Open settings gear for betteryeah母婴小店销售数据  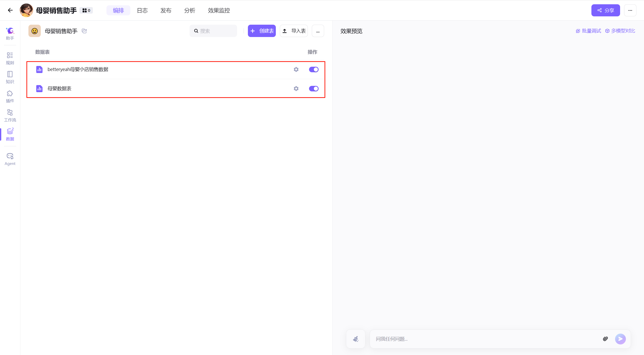296,69
